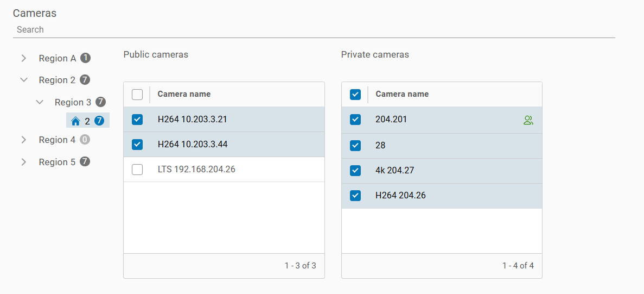The height and width of the screenshot is (294, 644).
Task: Sort by Camera name in Public cameras
Action: tap(184, 94)
